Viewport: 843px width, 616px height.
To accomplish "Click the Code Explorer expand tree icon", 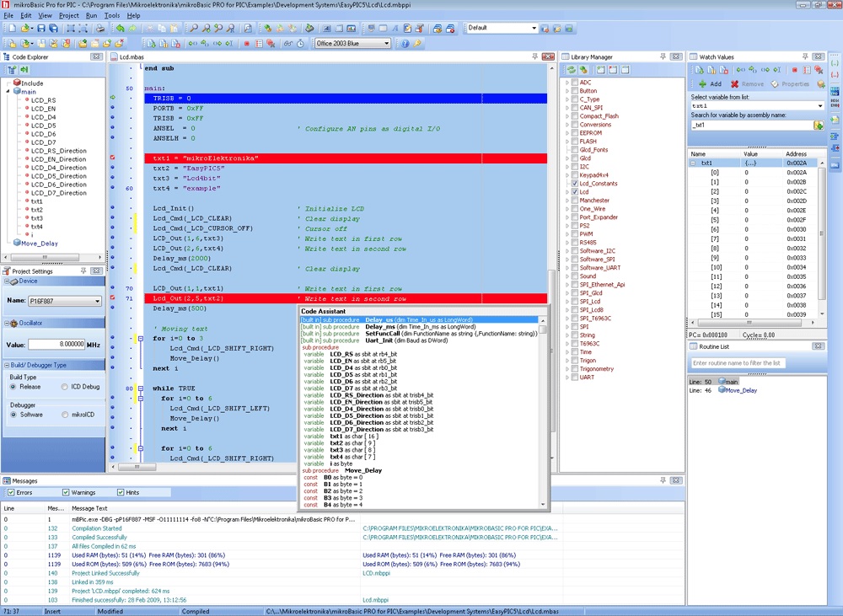I will coord(12,69).
